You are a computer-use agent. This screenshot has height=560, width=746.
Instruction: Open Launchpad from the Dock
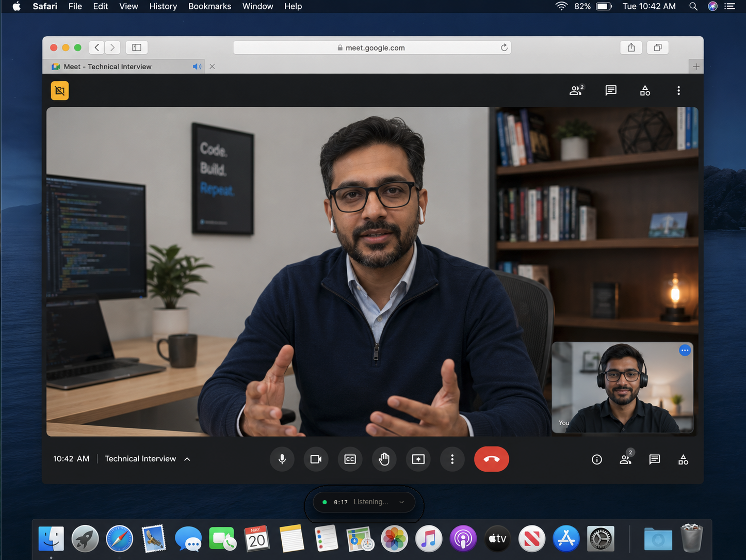point(85,539)
